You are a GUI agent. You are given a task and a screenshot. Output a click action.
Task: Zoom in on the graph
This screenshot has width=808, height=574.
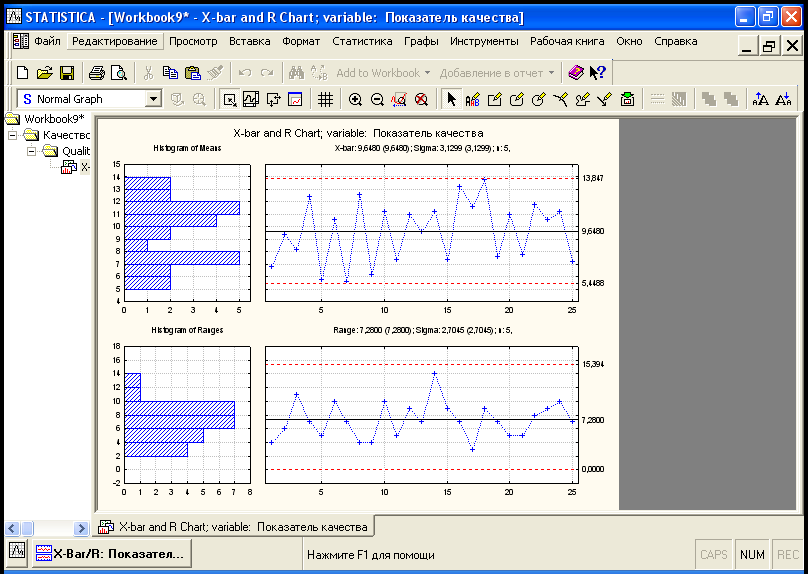coord(355,99)
